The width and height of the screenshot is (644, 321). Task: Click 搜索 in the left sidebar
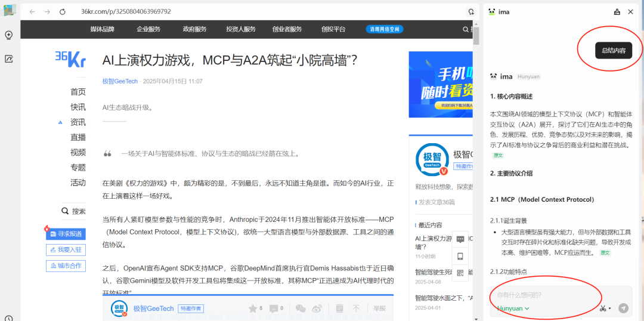pyautogui.click(x=73, y=211)
